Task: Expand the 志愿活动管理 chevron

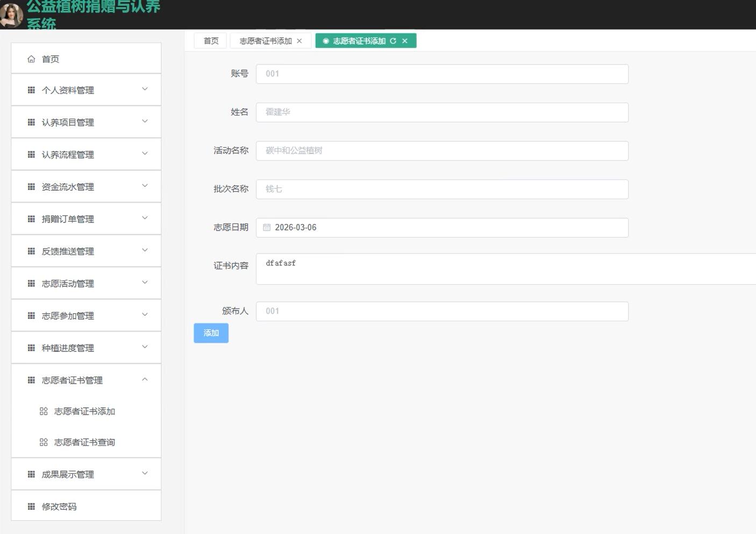Action: (x=145, y=283)
